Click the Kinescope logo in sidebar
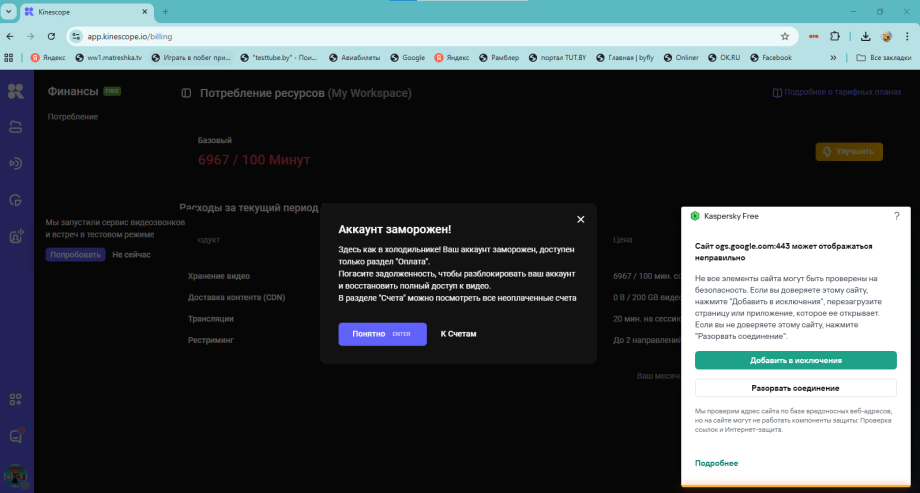The width and height of the screenshot is (920, 493). [16, 92]
